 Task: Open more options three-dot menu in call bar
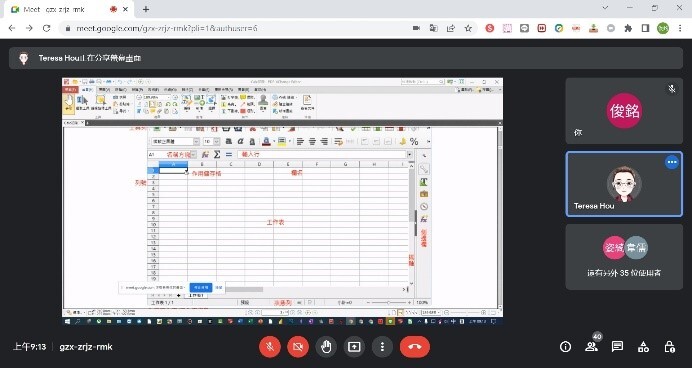click(382, 347)
